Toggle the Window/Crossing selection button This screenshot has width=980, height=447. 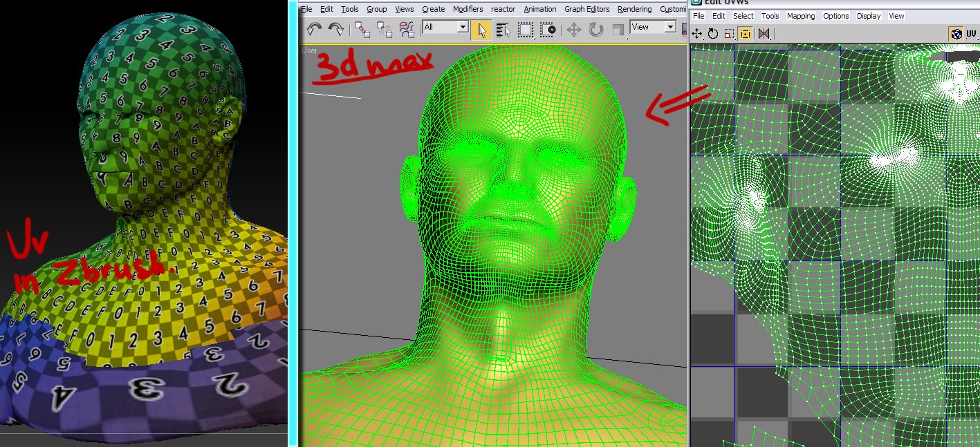(548, 29)
